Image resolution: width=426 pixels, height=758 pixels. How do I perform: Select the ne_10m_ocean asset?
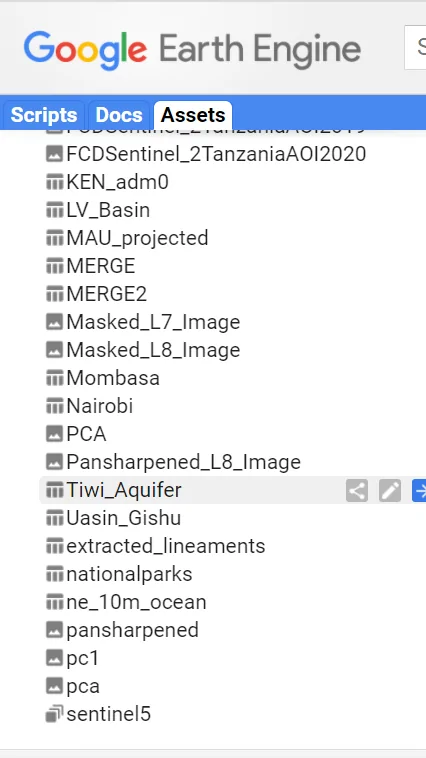tap(136, 602)
